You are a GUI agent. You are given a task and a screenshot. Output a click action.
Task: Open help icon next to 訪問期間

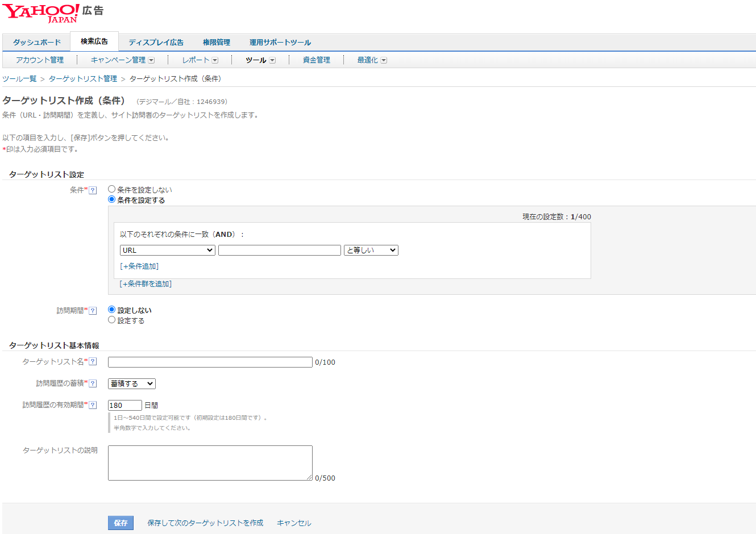93,311
